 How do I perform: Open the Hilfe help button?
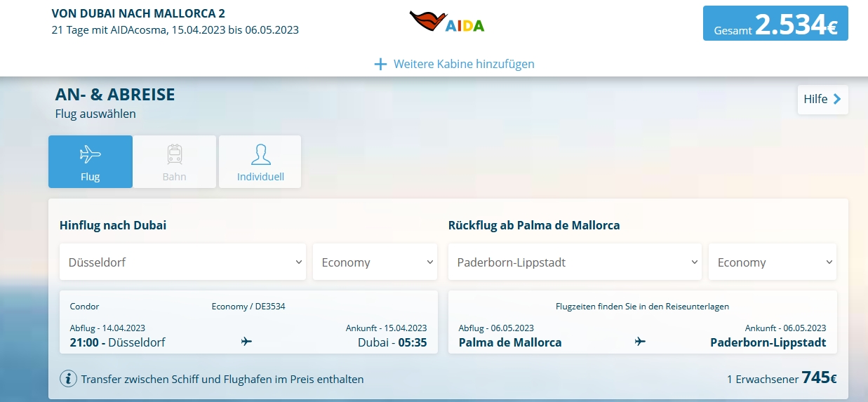click(822, 100)
